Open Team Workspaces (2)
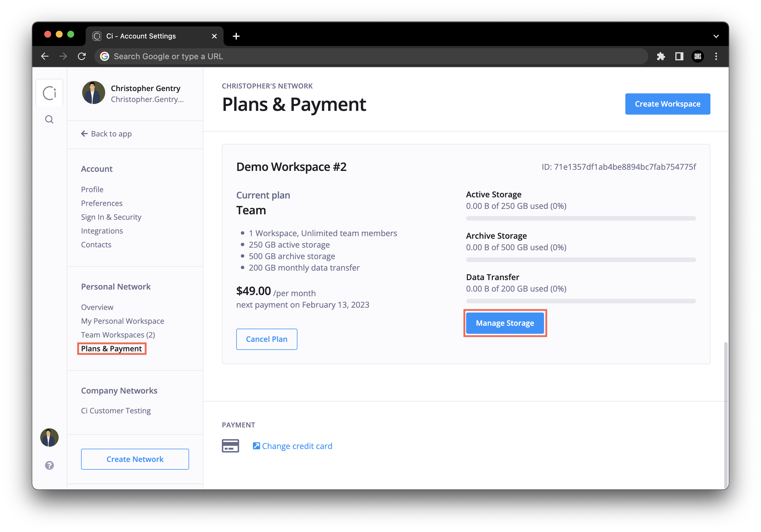The width and height of the screenshot is (761, 532). (118, 335)
